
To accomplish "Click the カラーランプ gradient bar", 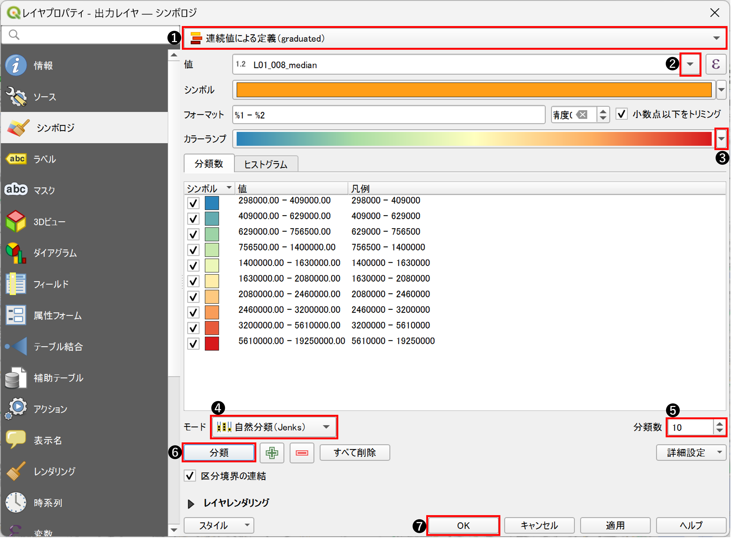I will tap(474, 139).
